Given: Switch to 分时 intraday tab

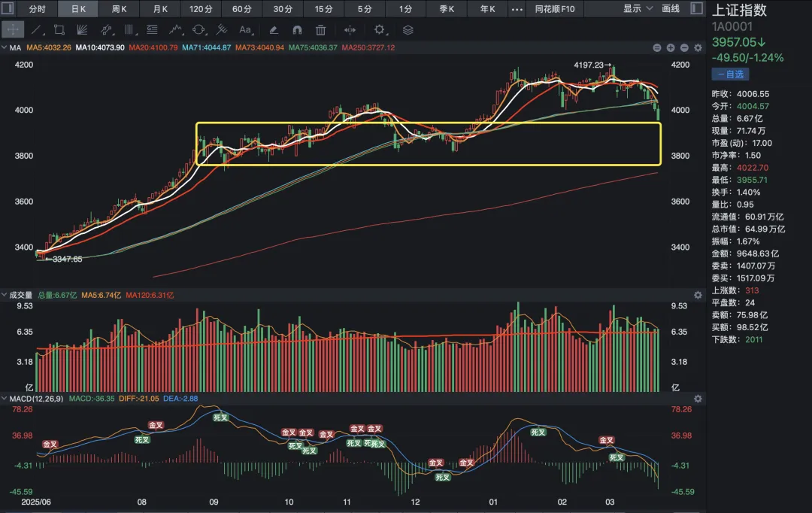Looking at the screenshot, I should pos(38,9).
